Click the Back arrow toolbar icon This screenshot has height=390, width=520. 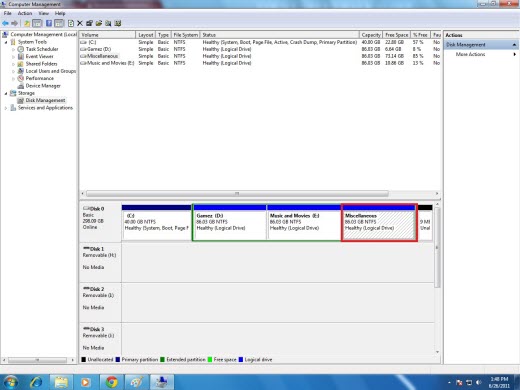pos(5,23)
